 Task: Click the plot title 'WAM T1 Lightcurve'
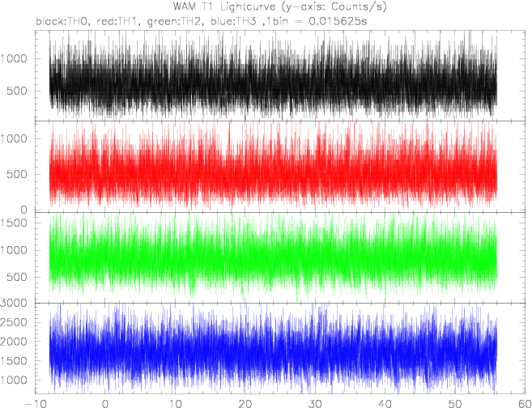[224, 6]
